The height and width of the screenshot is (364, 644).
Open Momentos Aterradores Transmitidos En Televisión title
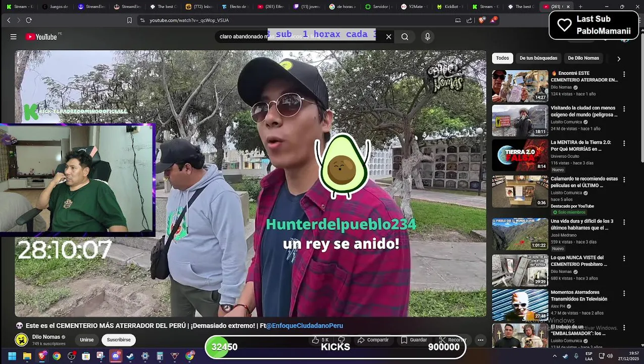click(x=579, y=296)
